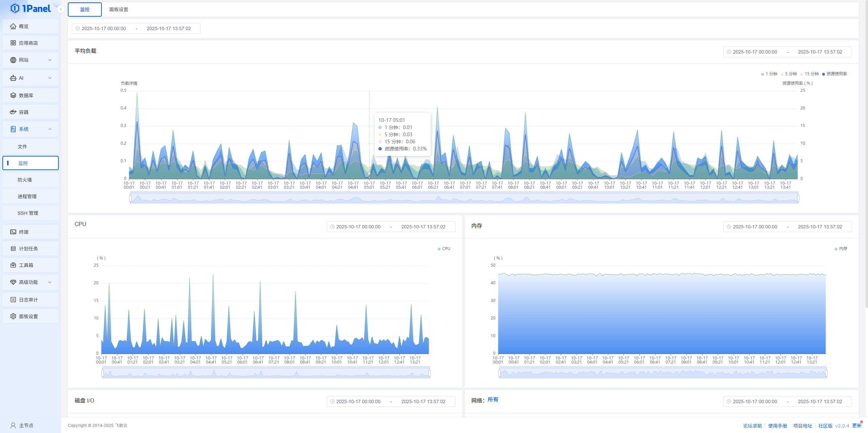Expand the 网站 sidebar submenu
Image resolution: width=868 pixels, height=433 pixels.
[50, 60]
